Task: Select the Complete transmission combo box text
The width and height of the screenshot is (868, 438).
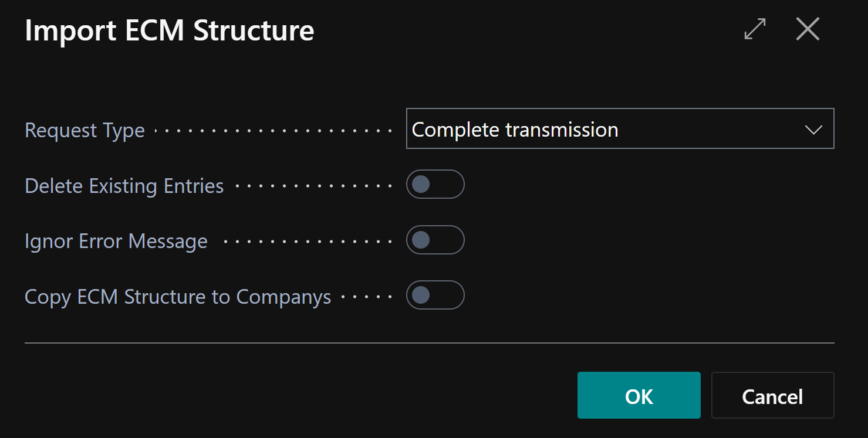Action: pyautogui.click(x=515, y=130)
